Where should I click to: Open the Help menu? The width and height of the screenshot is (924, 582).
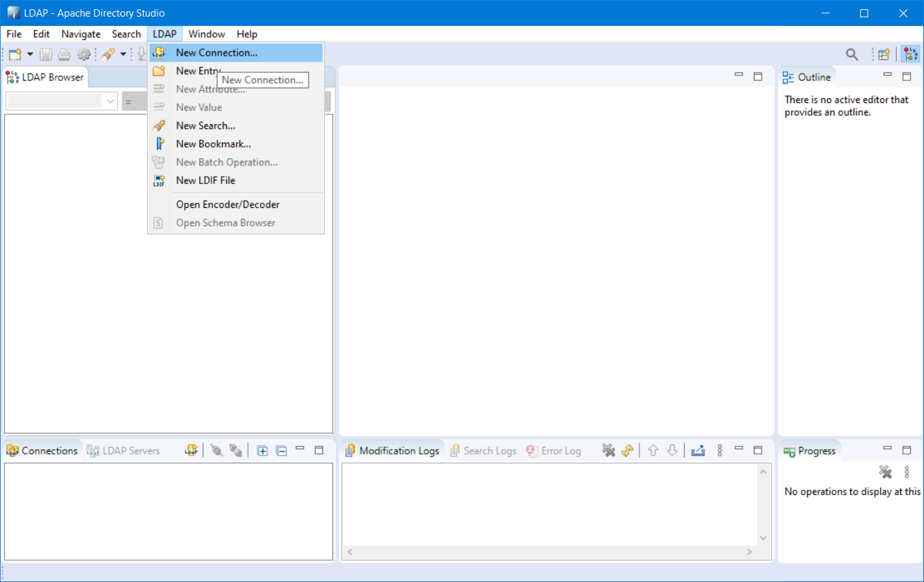point(247,34)
